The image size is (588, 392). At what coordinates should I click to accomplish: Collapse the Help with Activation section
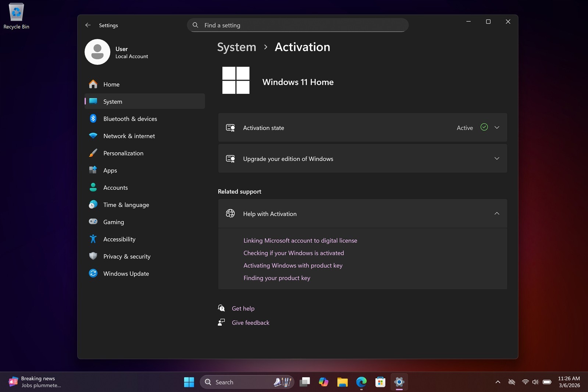point(497,214)
